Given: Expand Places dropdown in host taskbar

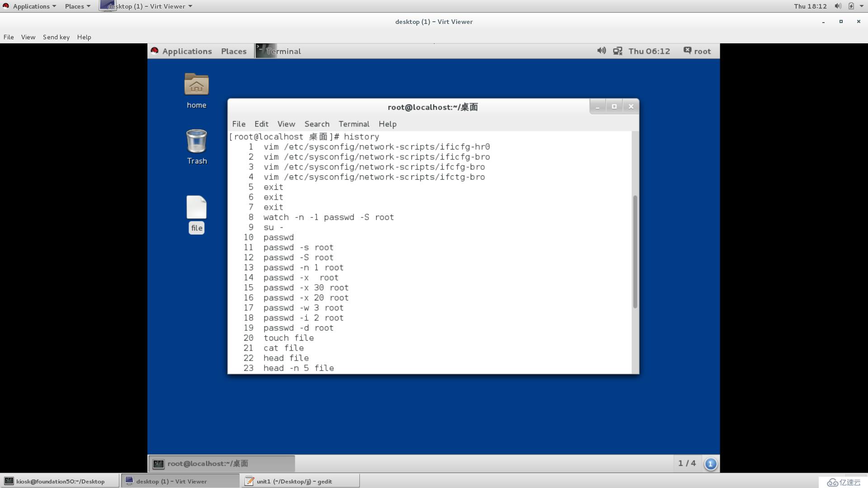Looking at the screenshot, I should [x=74, y=5].
